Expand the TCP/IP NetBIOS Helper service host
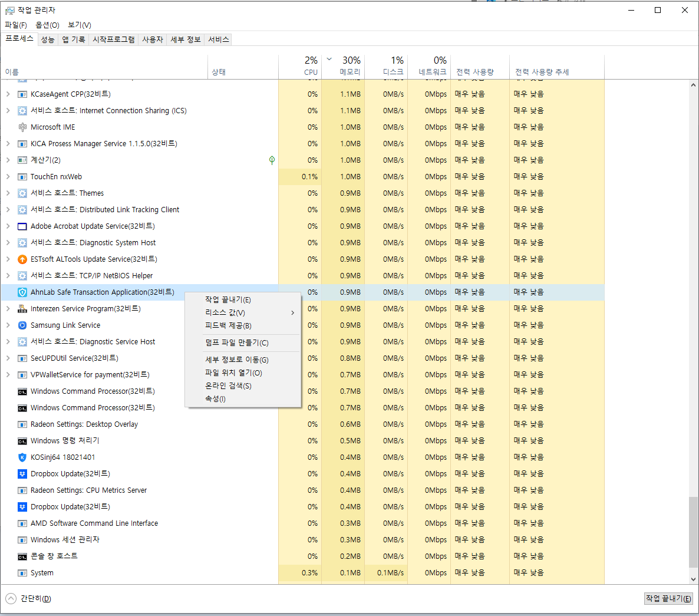This screenshot has width=699, height=616. tap(8, 275)
